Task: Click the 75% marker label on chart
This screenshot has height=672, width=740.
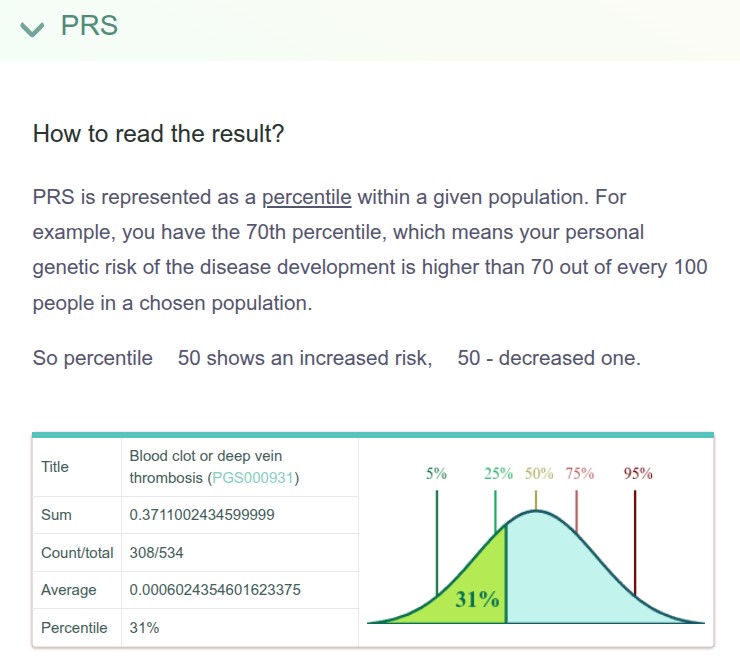Action: pyautogui.click(x=580, y=473)
